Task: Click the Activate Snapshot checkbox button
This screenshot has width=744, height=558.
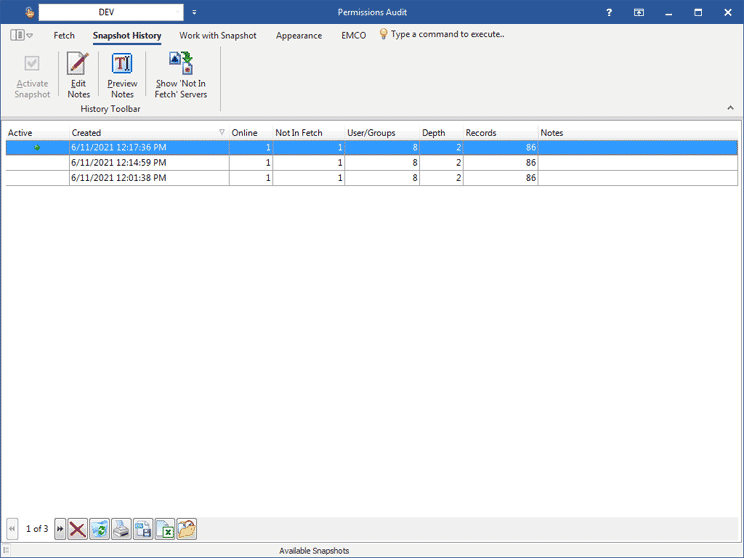Action: pyautogui.click(x=32, y=75)
